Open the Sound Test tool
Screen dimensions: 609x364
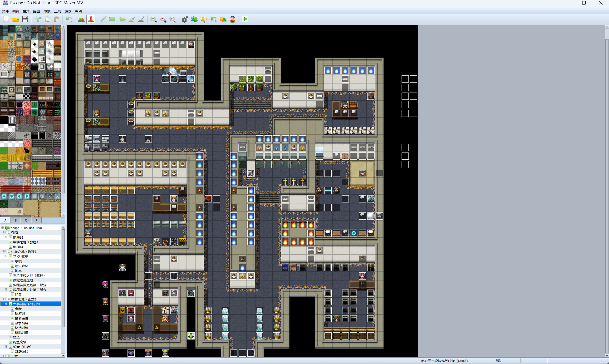click(x=204, y=19)
